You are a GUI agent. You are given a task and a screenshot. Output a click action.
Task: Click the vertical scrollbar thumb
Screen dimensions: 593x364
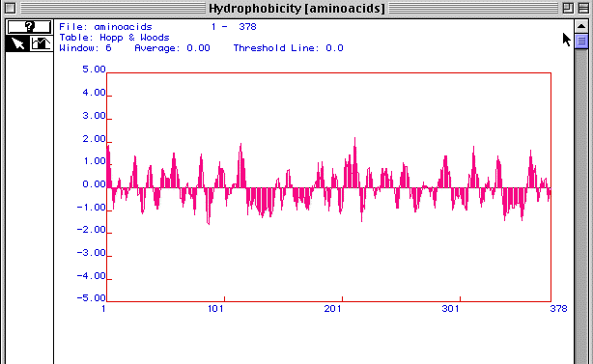581,41
